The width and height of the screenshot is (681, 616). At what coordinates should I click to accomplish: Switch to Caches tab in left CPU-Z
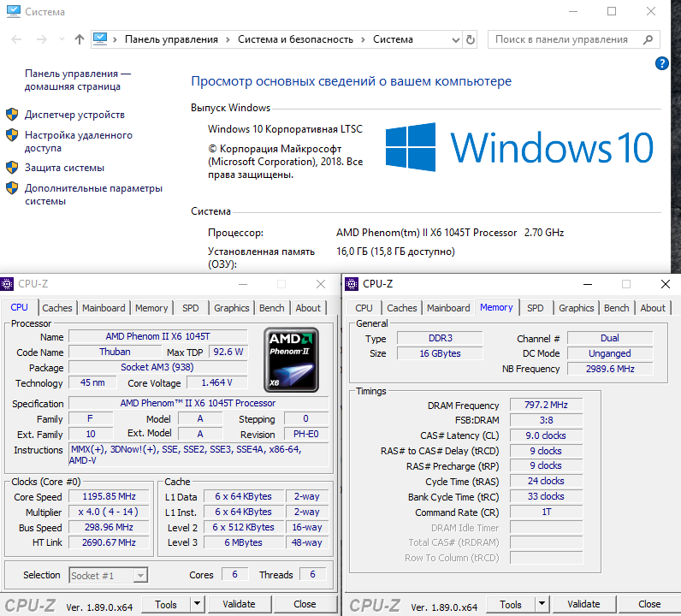coord(57,308)
